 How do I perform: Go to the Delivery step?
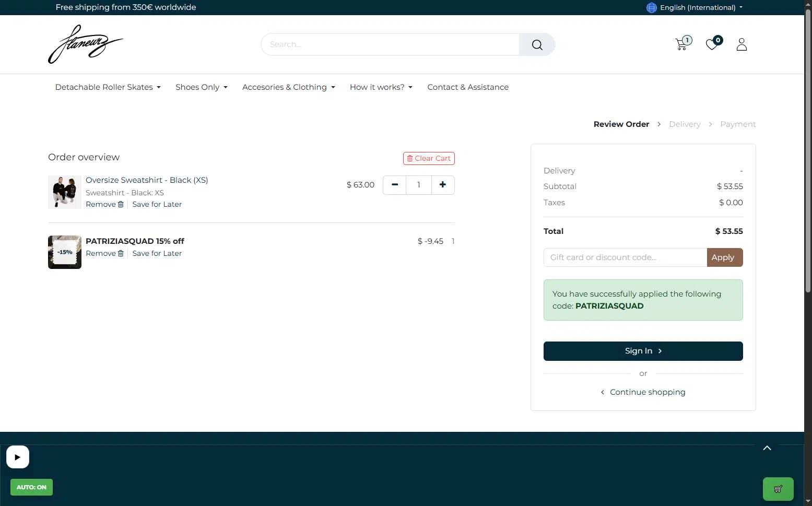pyautogui.click(x=685, y=124)
